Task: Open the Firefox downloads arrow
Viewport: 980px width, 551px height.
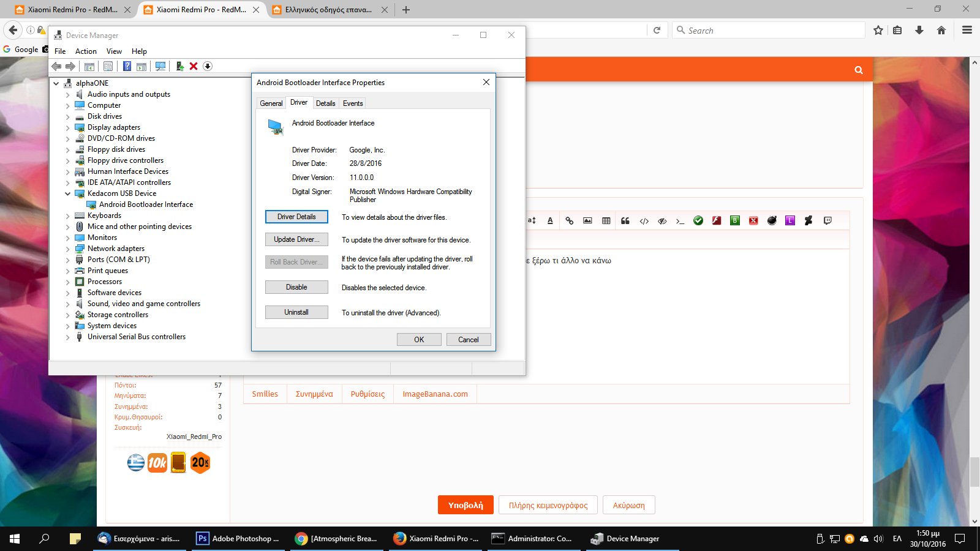Action: 919,30
